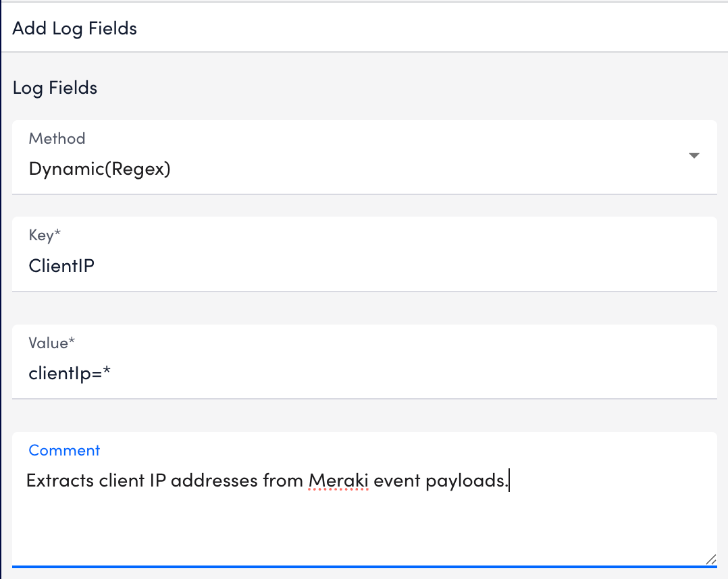Click the Method field label
The image size is (728, 579).
point(57,138)
